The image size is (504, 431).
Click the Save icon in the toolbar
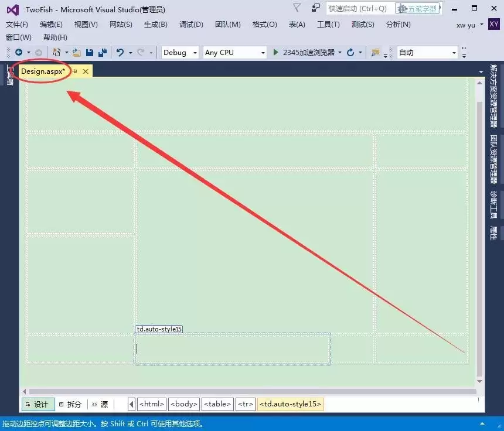[89, 53]
